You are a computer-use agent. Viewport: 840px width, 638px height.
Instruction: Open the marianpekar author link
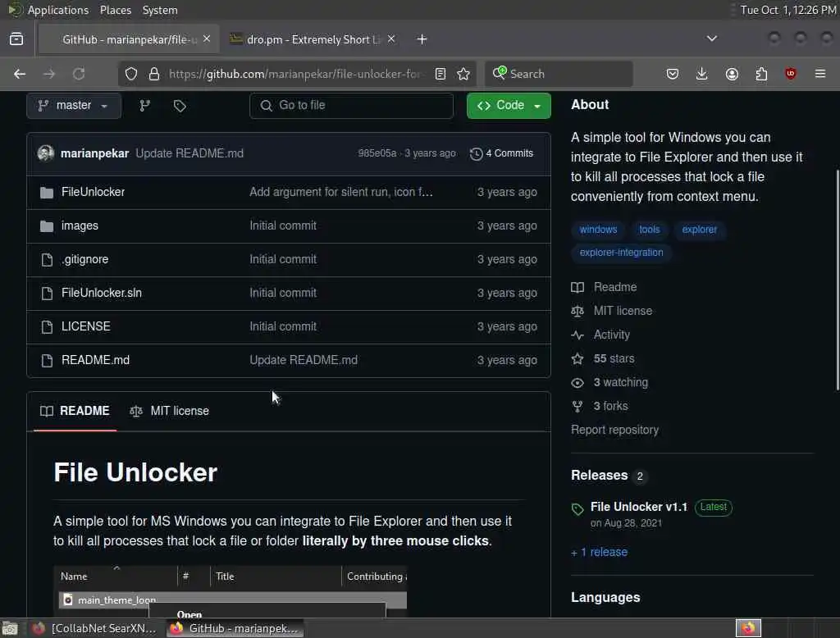(x=94, y=153)
